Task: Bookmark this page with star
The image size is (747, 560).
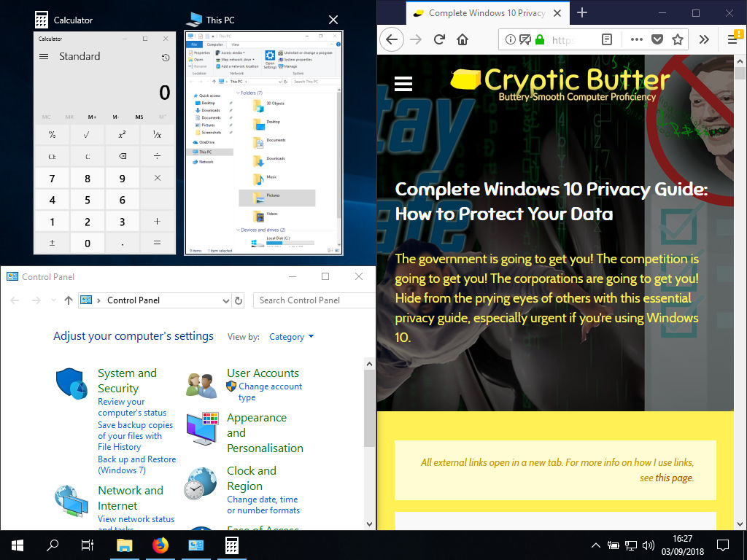Action: [678, 39]
